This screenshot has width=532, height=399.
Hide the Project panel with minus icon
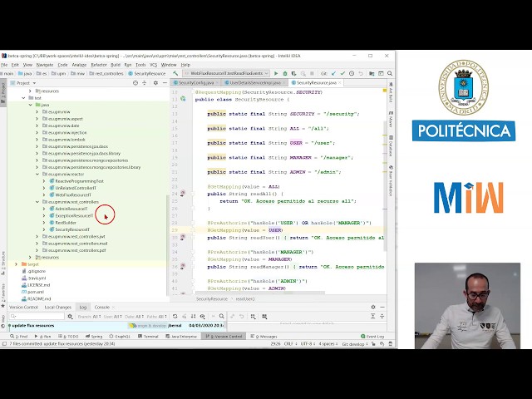point(165,83)
